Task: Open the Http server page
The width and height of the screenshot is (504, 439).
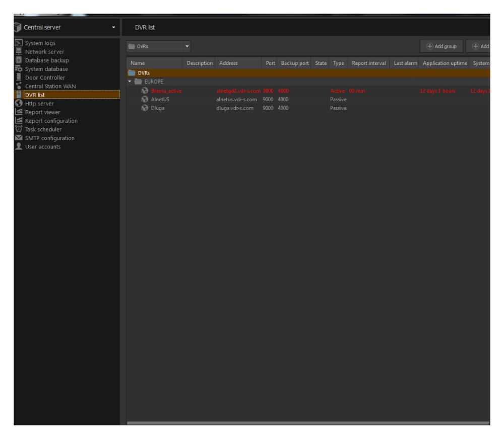Action: point(39,103)
